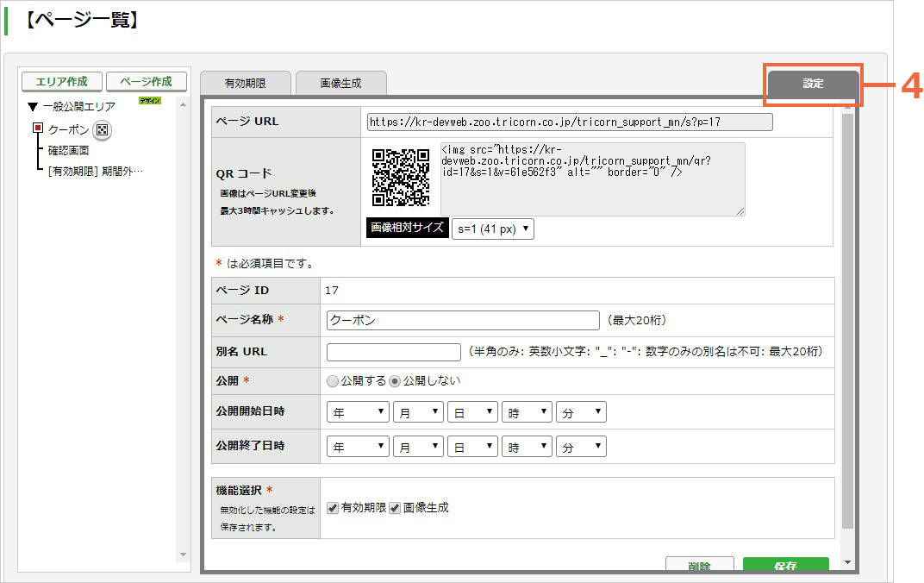Switch to the 有効期限 tab

coord(245,83)
